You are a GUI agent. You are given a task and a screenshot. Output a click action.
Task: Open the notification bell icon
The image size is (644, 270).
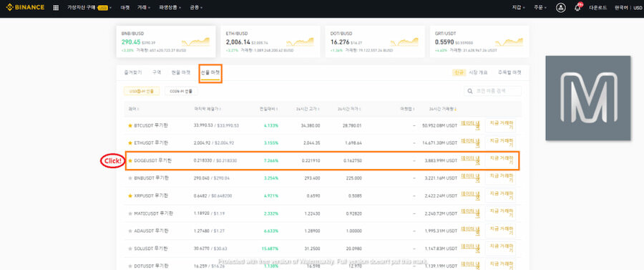tap(577, 8)
